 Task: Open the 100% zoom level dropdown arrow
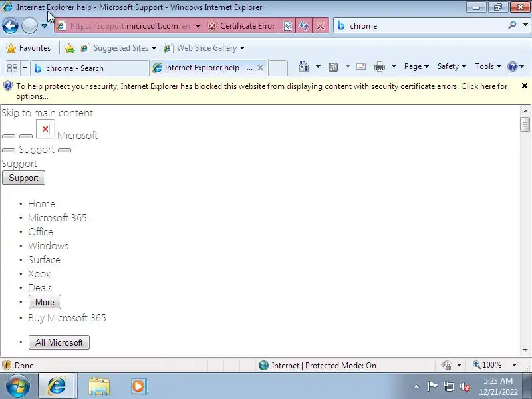514,365
